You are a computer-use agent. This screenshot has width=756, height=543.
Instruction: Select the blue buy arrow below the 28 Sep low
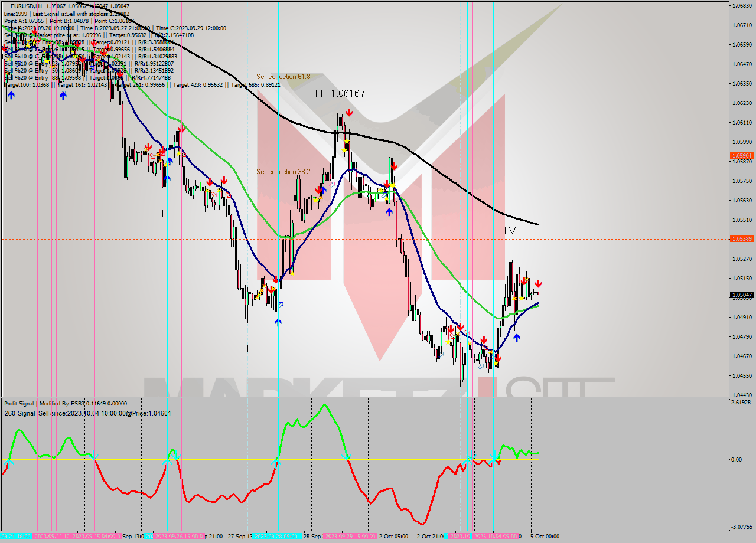(278, 322)
